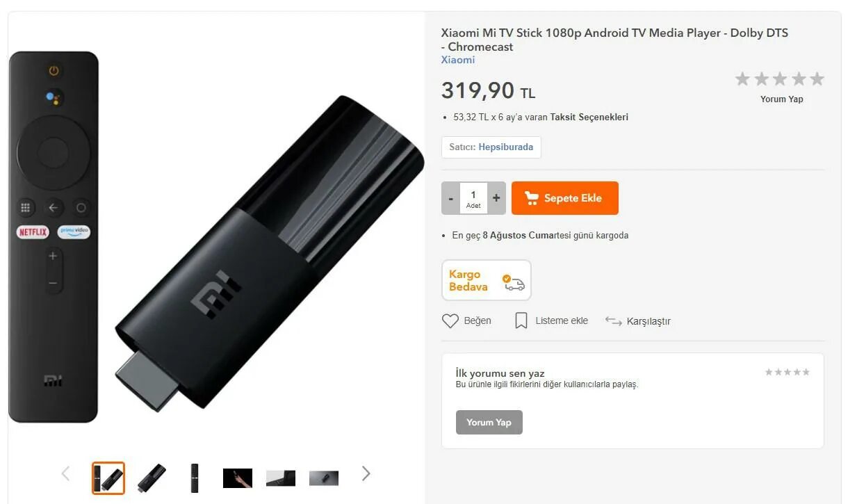848x504 pixels.
Task: Click Yorum Yap under top stars
Action: click(x=781, y=99)
